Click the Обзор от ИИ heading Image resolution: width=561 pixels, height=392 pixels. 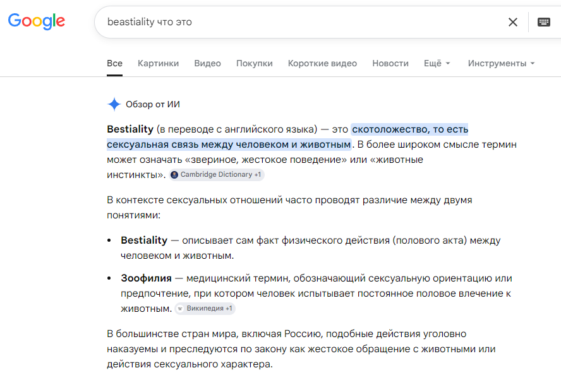153,104
